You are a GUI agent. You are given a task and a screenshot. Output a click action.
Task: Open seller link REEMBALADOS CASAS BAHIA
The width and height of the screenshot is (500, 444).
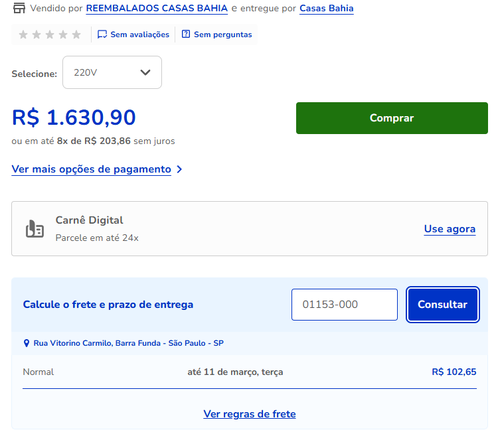click(157, 8)
